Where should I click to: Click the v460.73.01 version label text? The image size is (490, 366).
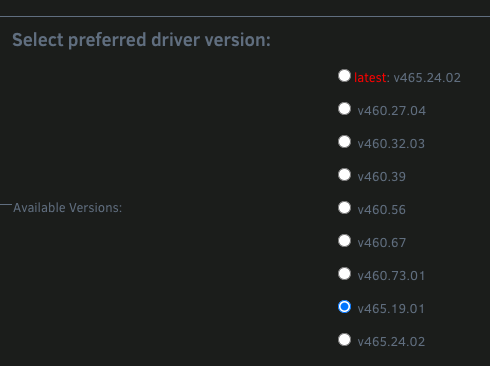point(391,276)
